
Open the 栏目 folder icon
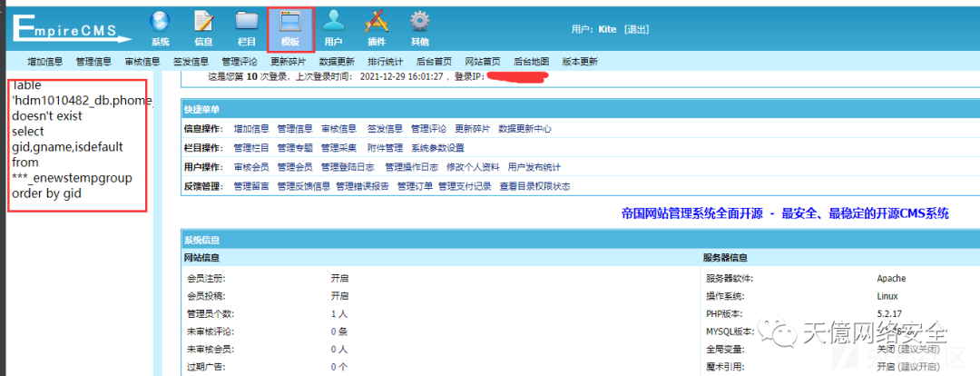point(247,29)
